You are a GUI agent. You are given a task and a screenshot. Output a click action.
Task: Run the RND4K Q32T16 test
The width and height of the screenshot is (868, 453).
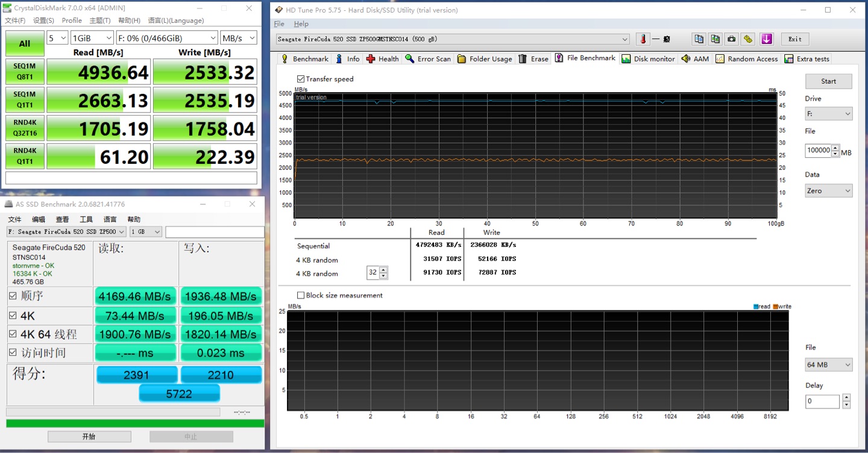click(x=25, y=128)
